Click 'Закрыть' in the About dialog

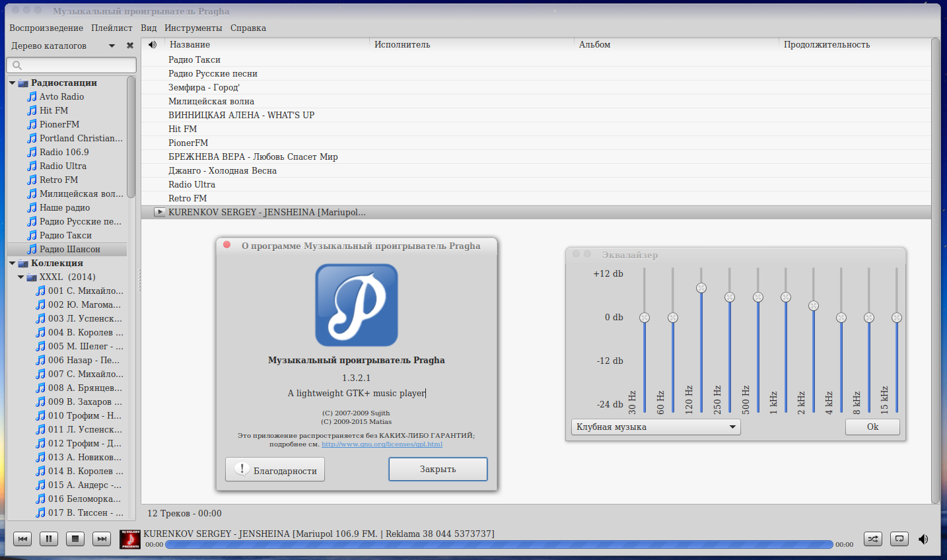click(438, 469)
